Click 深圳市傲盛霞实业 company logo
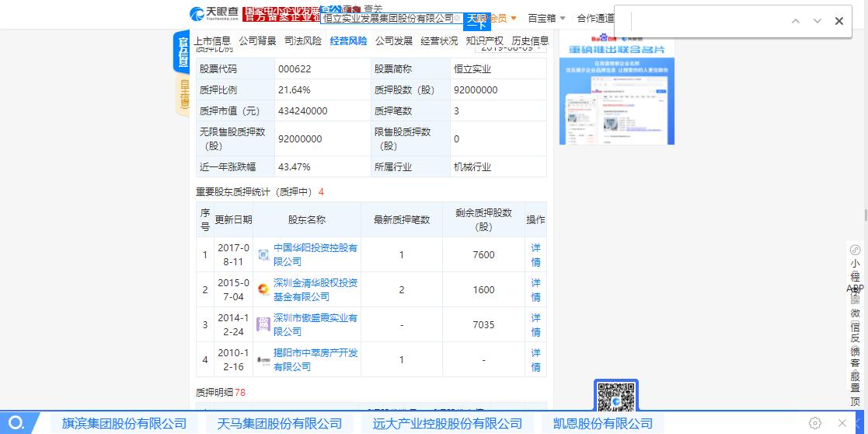The height and width of the screenshot is (434, 868). tap(263, 324)
